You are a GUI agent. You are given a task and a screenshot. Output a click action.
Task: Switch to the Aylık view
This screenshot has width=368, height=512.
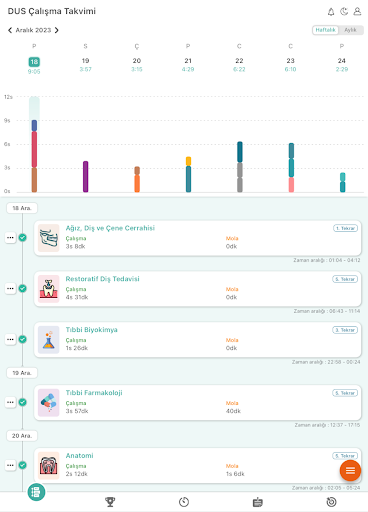point(350,30)
